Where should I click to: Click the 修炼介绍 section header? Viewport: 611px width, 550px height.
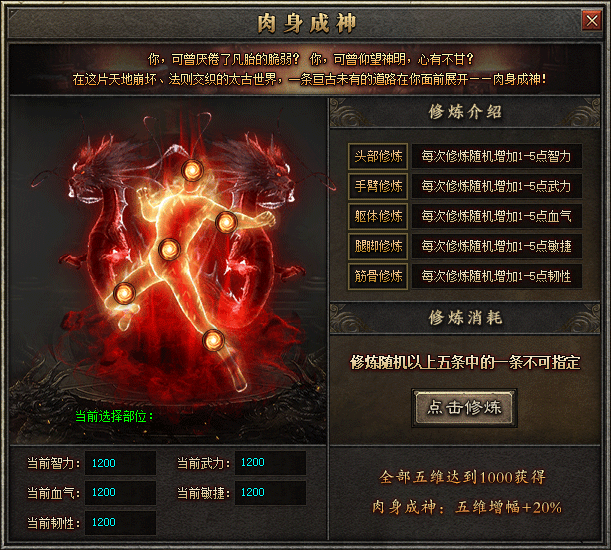(x=465, y=112)
